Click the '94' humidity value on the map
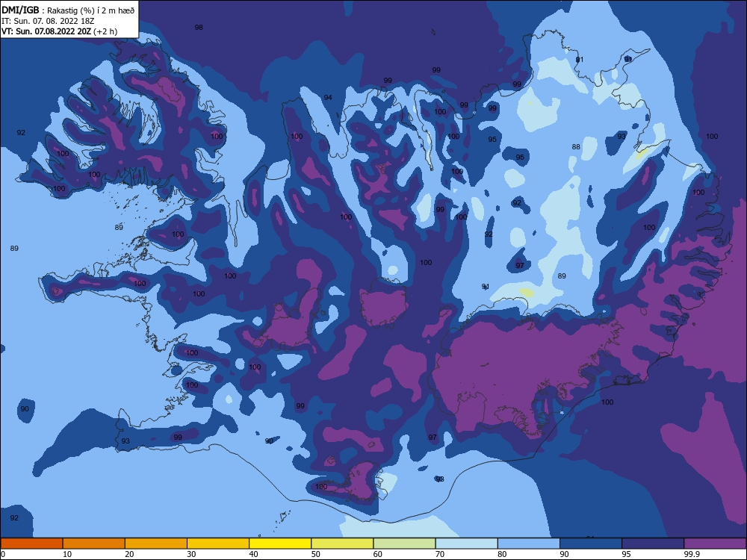The image size is (747, 560). pos(328,98)
